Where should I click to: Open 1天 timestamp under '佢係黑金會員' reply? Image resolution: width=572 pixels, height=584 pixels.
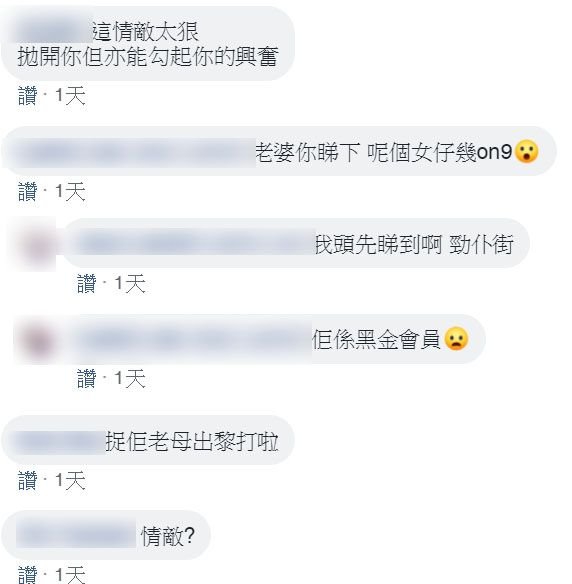point(130,378)
